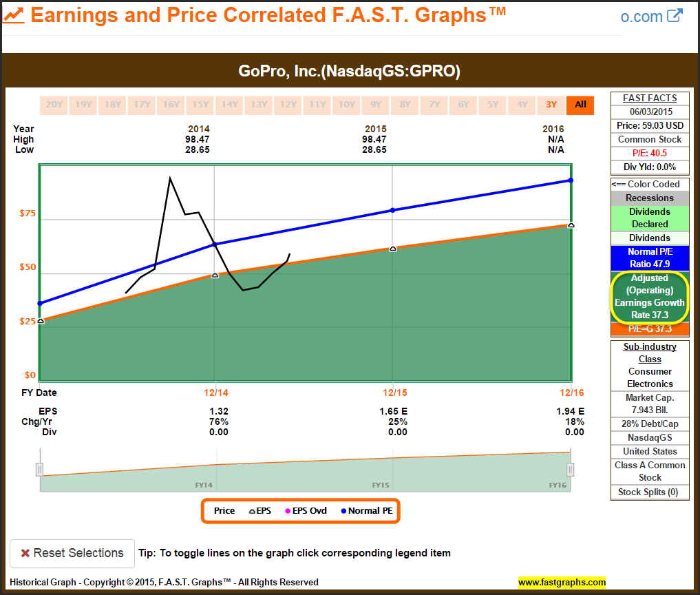Screen dimensions: 700x595
Task: Click the EPS triangle marker at 12/14
Action: (x=215, y=275)
